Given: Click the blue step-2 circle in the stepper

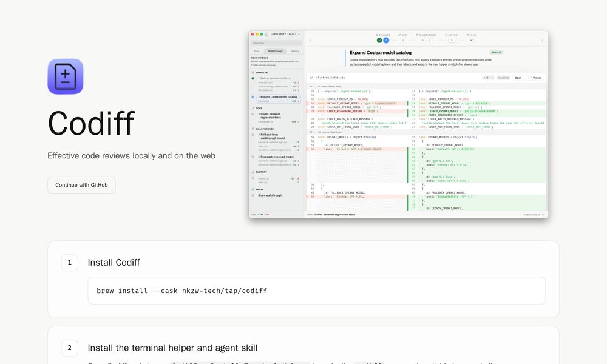Looking at the screenshot, I should (386, 40).
